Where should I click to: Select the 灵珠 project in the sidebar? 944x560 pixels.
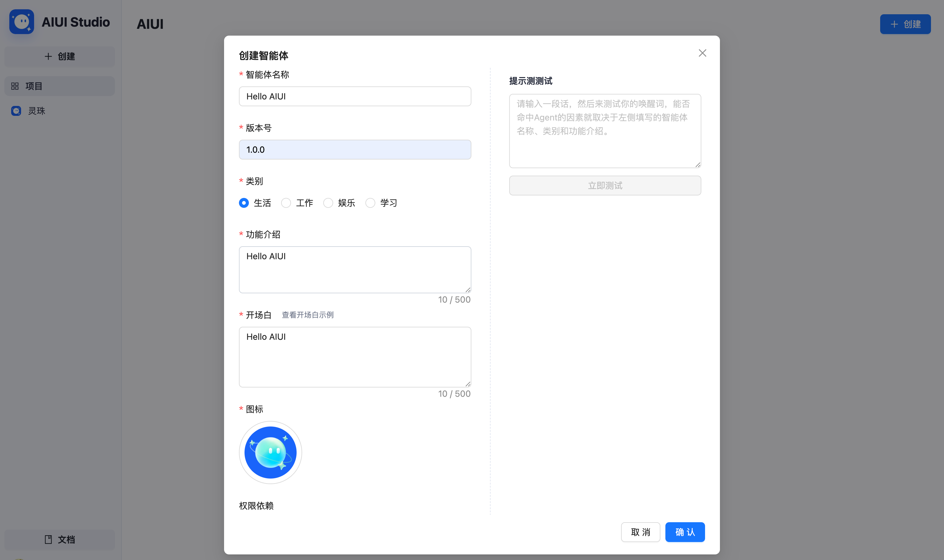tap(60, 111)
